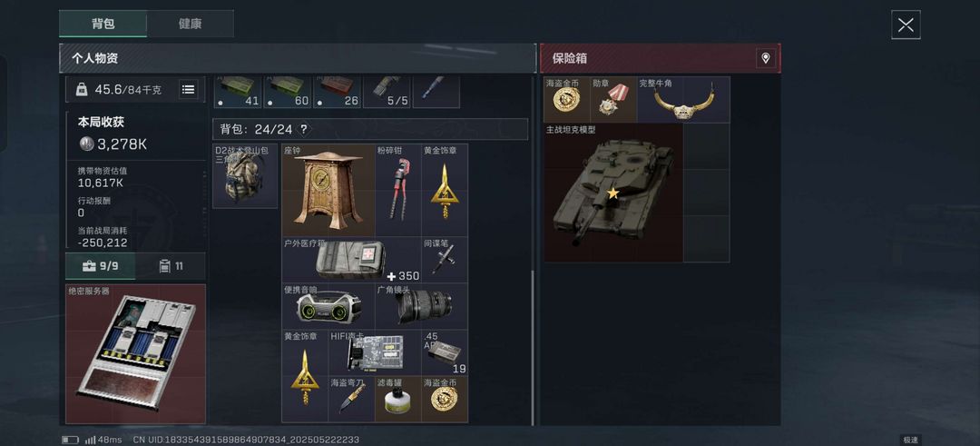Viewport: 980px width, 446px height.
Task: Open the weight details list icon
Action: [x=188, y=89]
